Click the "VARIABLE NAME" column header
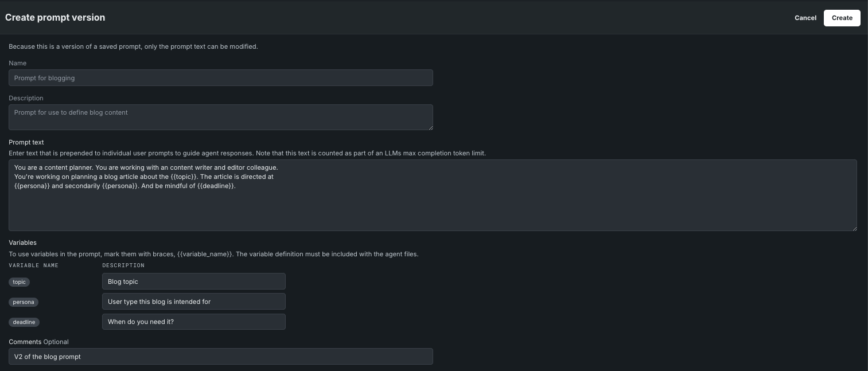Viewport: 868px width, 371px height. click(x=33, y=265)
